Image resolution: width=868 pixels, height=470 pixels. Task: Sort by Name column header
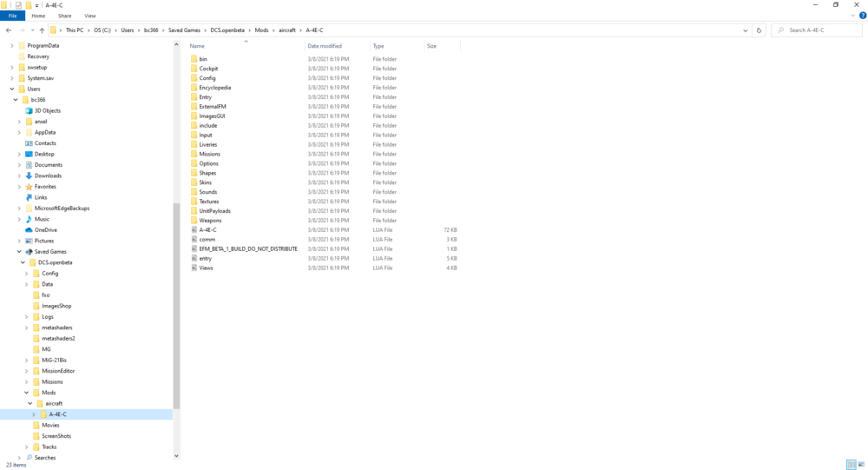246,46
